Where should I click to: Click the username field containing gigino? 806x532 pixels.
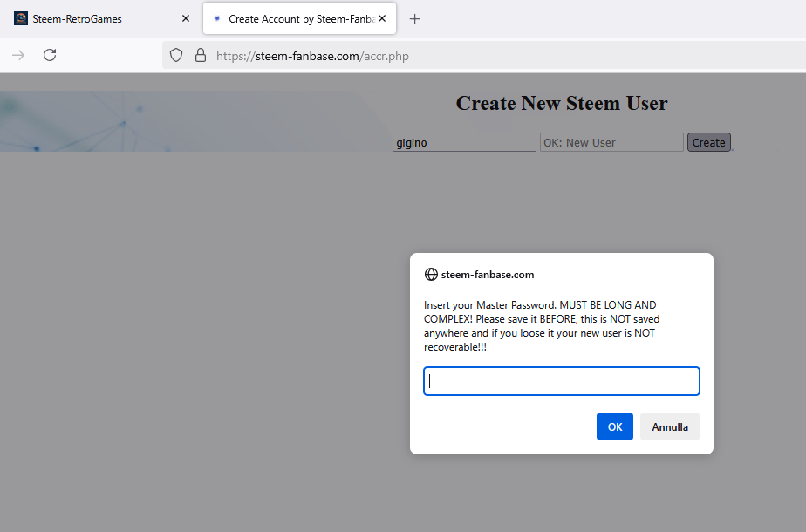464,142
